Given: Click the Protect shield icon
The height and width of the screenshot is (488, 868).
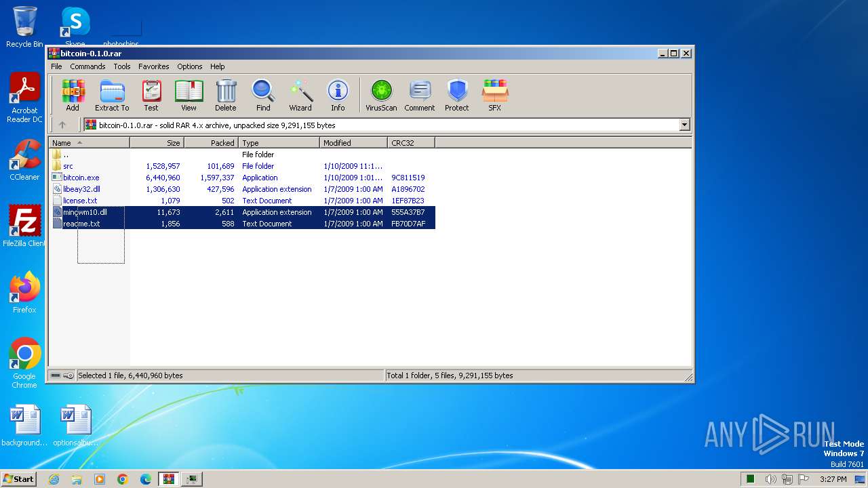Looking at the screenshot, I should click(x=457, y=95).
